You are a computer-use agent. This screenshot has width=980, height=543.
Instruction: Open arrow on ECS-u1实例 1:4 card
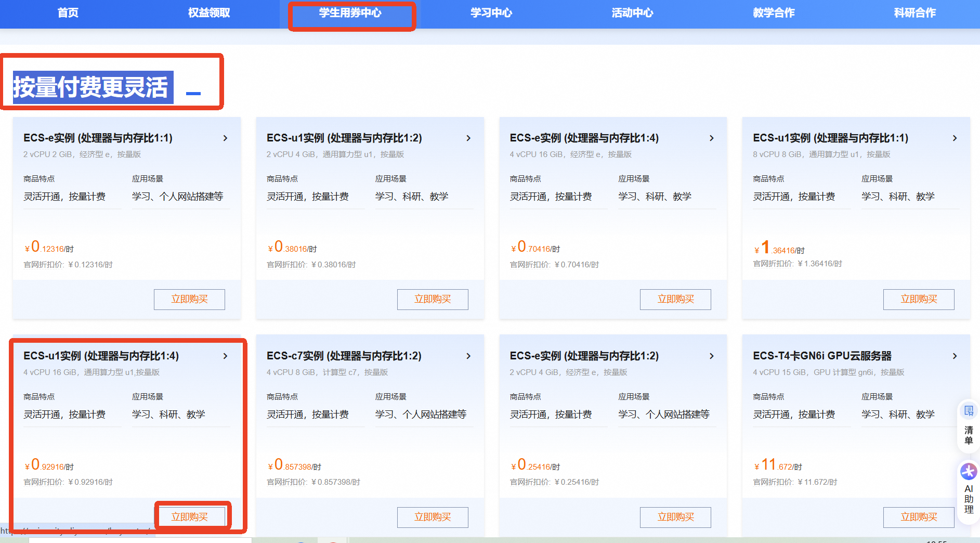click(225, 356)
